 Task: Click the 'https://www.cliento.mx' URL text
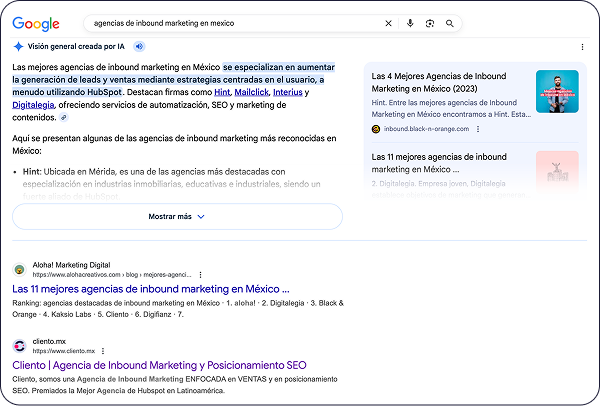pyautogui.click(x=64, y=351)
